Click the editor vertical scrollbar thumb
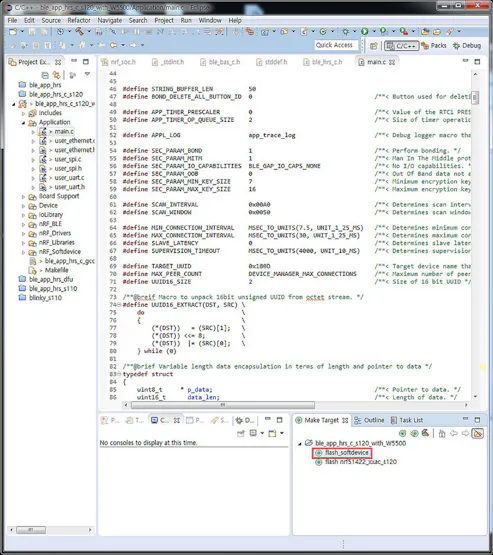Image resolution: width=493 pixels, height=555 pixels. click(x=475, y=97)
